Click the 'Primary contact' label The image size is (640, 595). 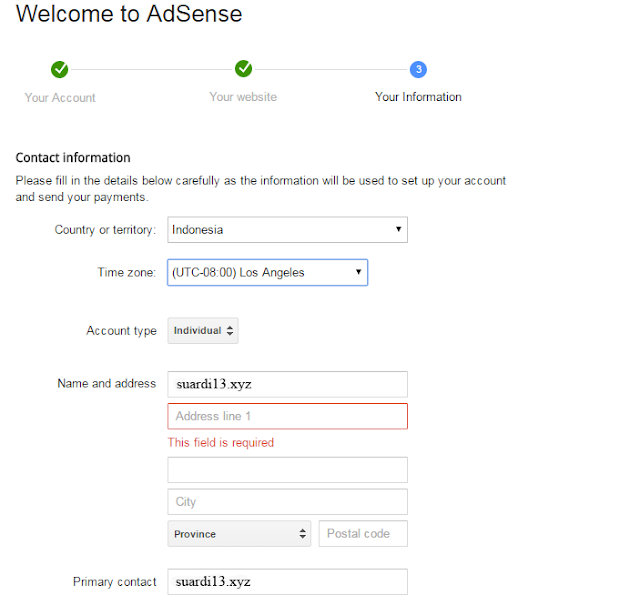(115, 582)
